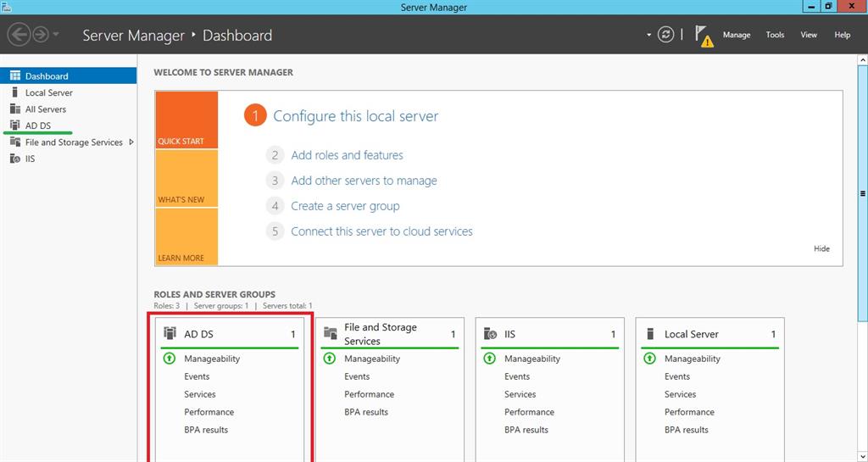
Task: Click File and Storage Manageability status icon
Action: 330,359
